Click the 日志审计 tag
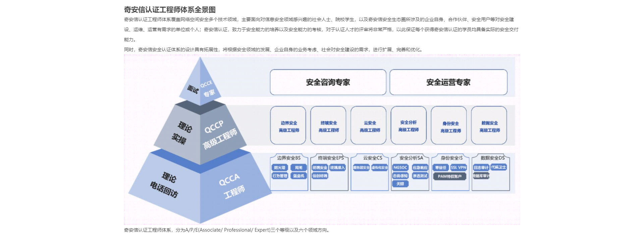 [481, 168]
